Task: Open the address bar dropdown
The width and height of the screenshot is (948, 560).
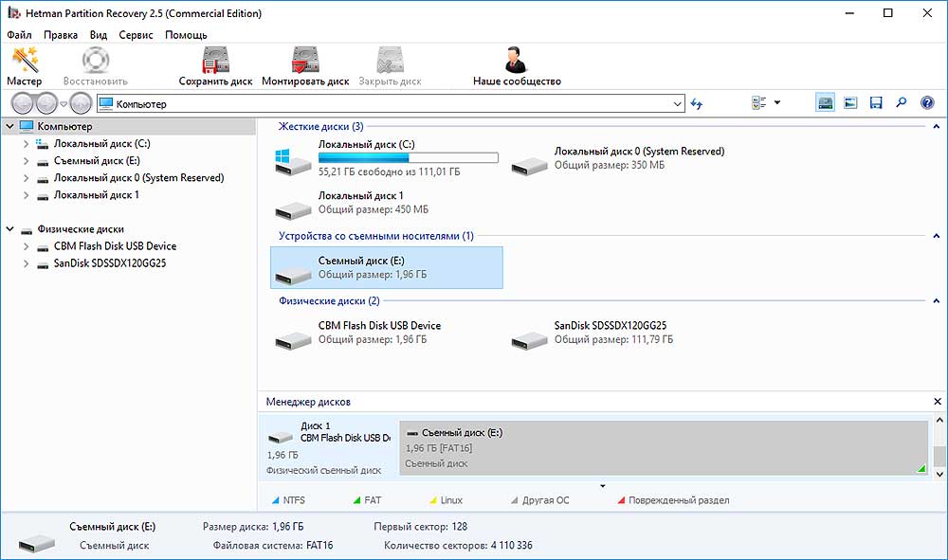Action: coord(677,104)
